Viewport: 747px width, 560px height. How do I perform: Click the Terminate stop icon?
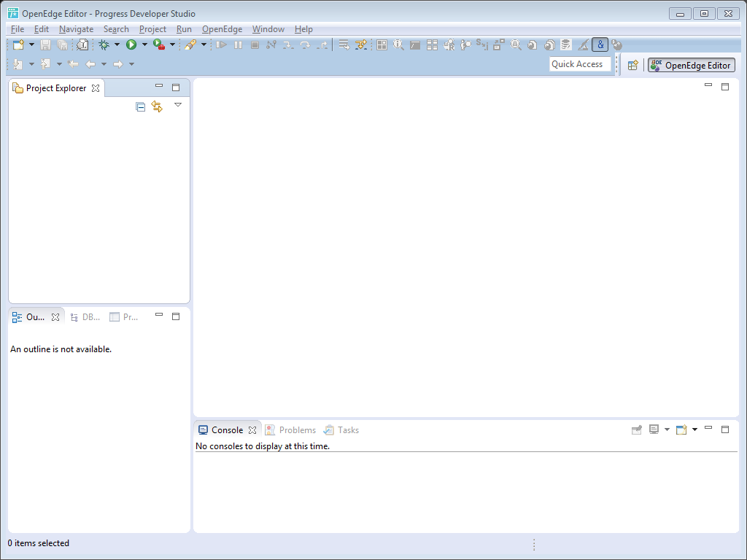click(x=255, y=44)
